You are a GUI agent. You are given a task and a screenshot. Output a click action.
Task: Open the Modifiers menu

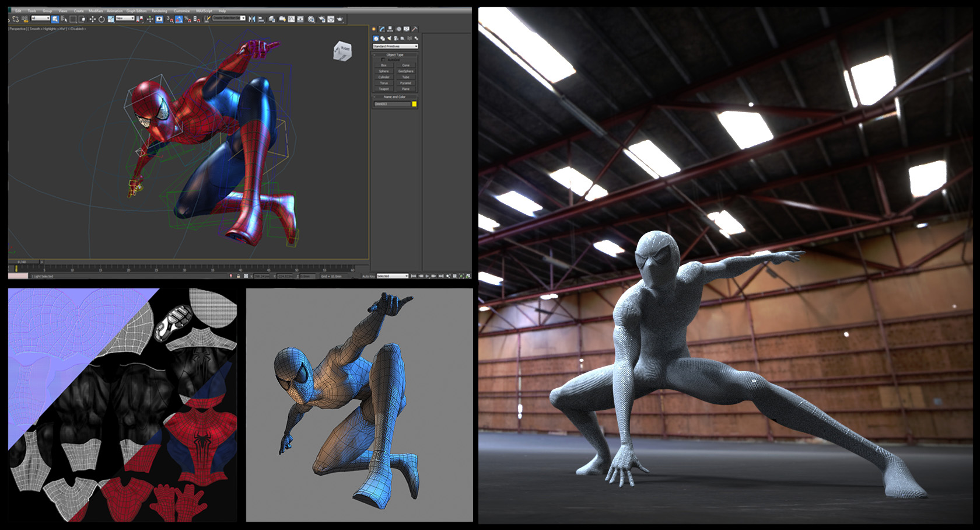coord(96,11)
